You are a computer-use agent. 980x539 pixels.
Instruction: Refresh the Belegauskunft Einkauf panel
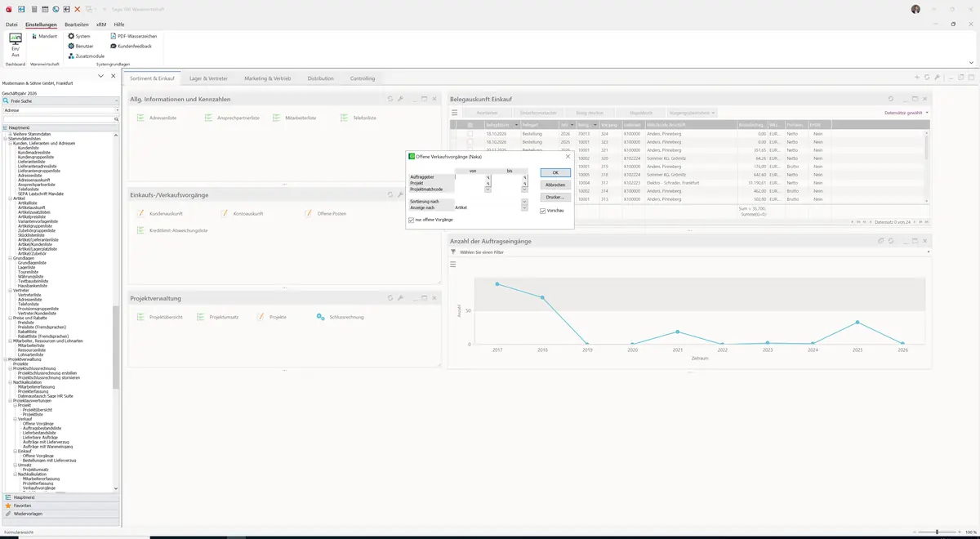coord(891,99)
